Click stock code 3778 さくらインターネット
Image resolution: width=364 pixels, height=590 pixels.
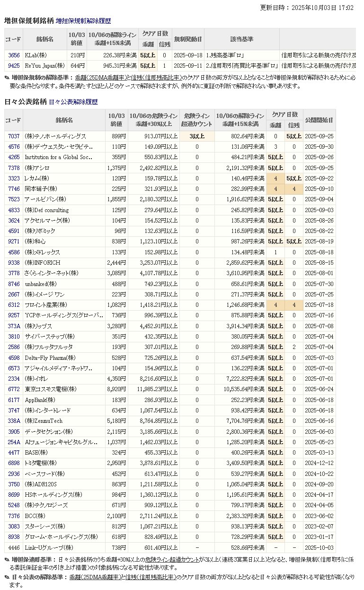(x=14, y=273)
